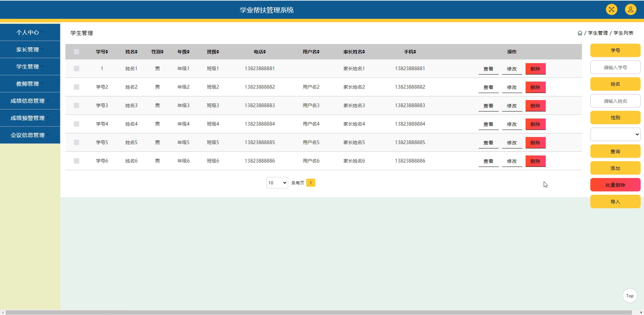Click the yellow 性别 filter label

[x=615, y=118]
